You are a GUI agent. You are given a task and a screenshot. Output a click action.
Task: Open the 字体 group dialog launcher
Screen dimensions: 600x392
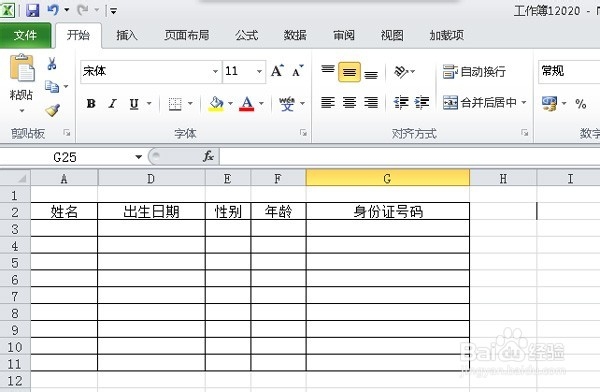coord(303,133)
